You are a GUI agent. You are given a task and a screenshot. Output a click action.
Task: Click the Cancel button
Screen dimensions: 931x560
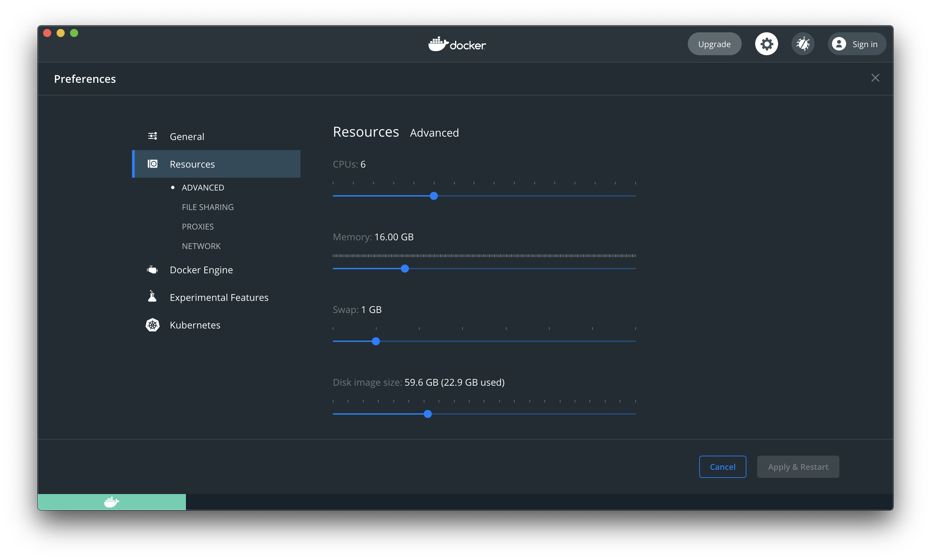click(722, 467)
